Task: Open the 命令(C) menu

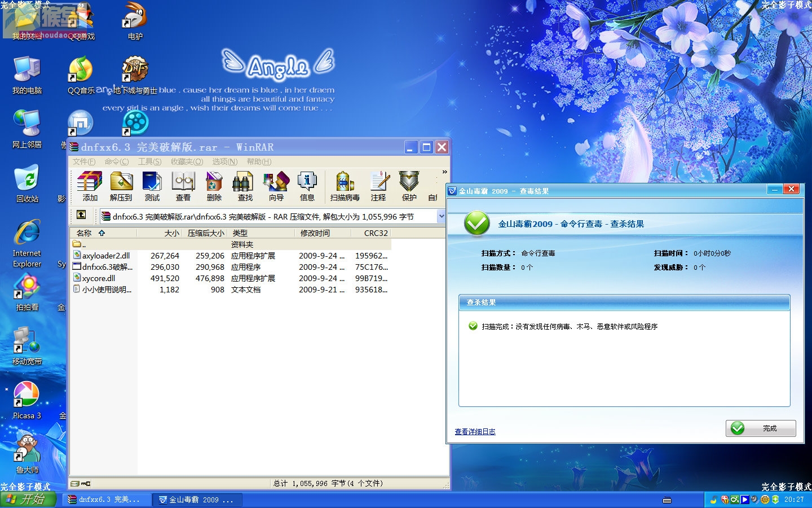Action: [116, 161]
